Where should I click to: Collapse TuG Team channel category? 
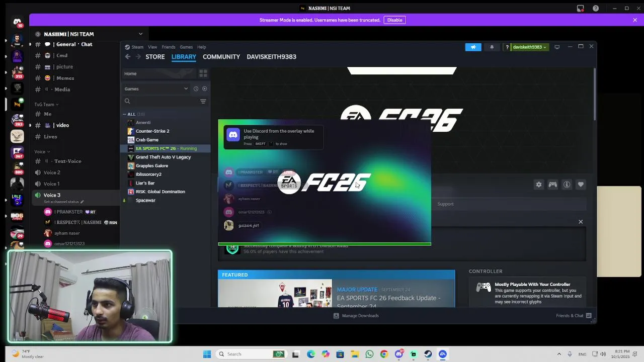click(46, 105)
